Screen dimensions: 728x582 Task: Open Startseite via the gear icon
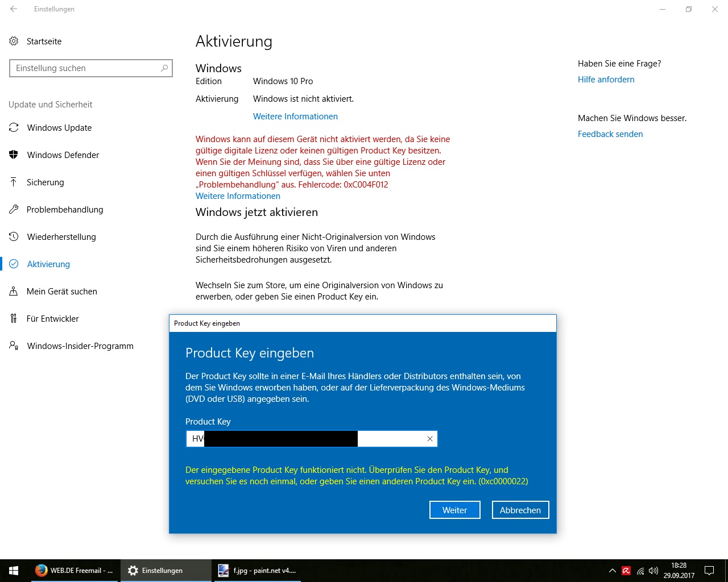[14, 41]
